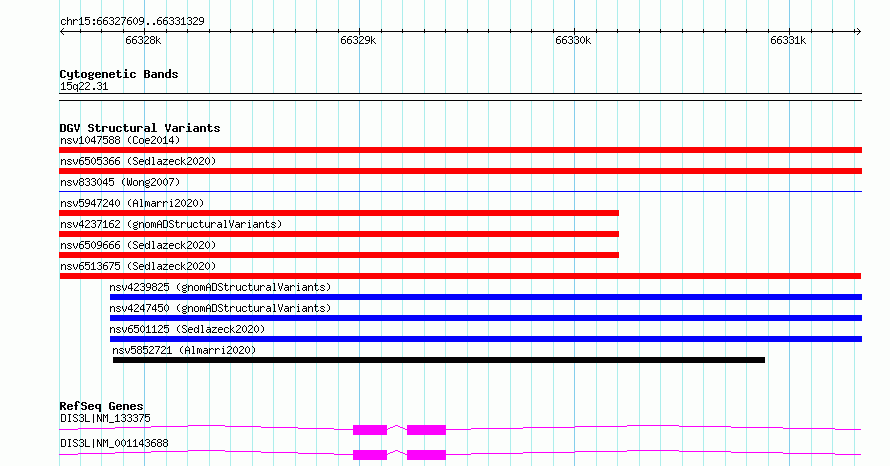Click the 66331k ruler tick label
This screenshot has height=466, width=890.
[x=788, y=40]
